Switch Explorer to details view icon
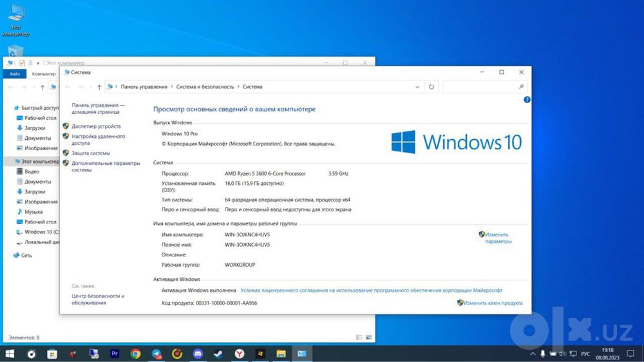The height and width of the screenshot is (362, 644). [359, 338]
